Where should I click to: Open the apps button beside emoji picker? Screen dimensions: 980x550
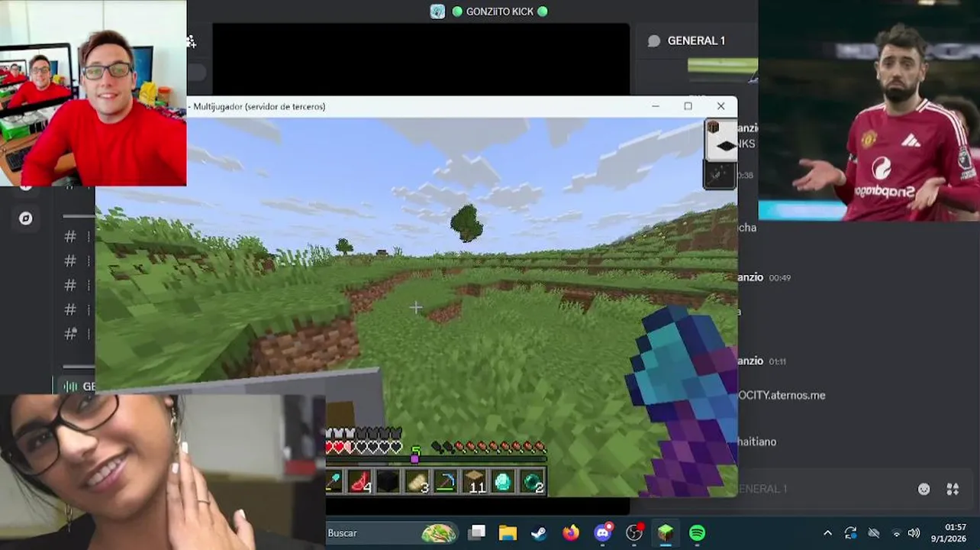(953, 489)
